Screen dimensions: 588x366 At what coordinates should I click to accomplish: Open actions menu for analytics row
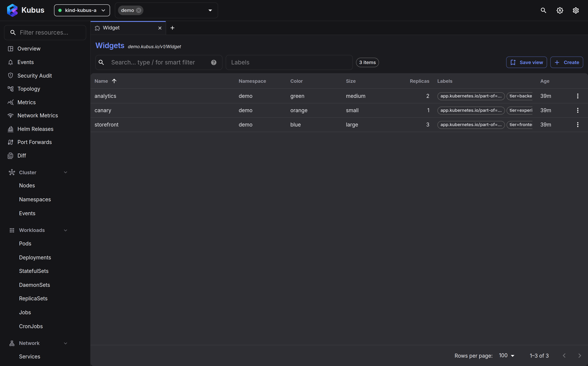pos(578,96)
